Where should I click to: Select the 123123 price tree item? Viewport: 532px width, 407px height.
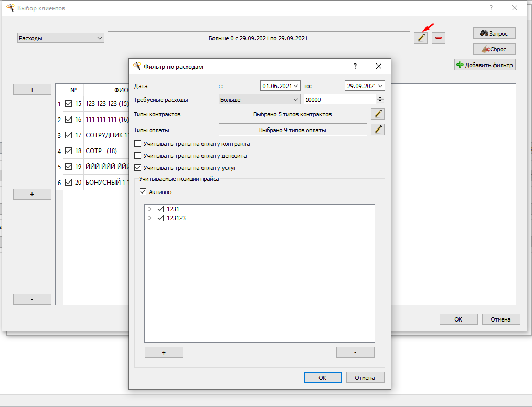point(176,218)
